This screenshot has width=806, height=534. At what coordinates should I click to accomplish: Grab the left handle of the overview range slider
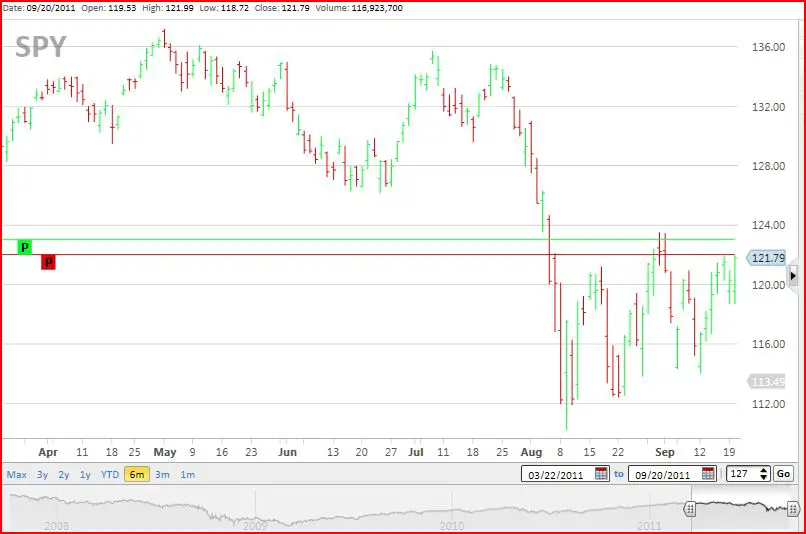[x=690, y=509]
